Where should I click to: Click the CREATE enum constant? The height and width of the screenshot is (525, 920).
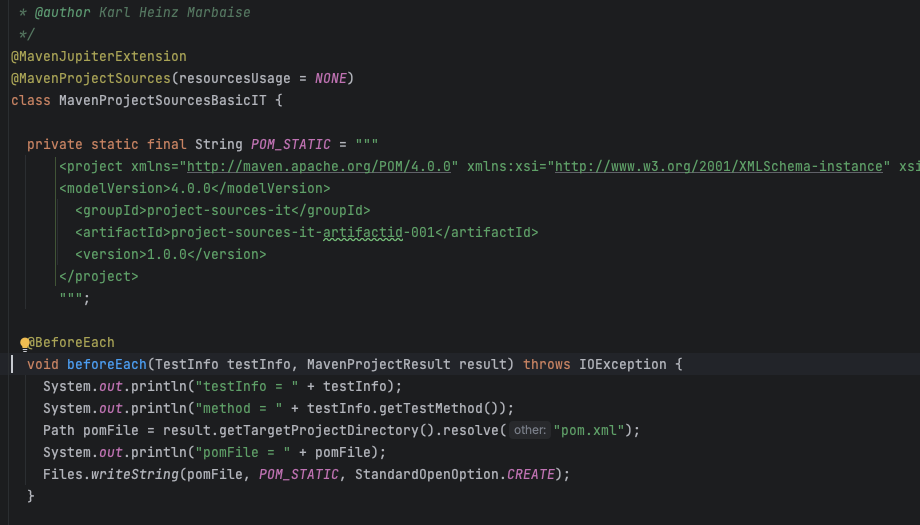click(x=530, y=475)
